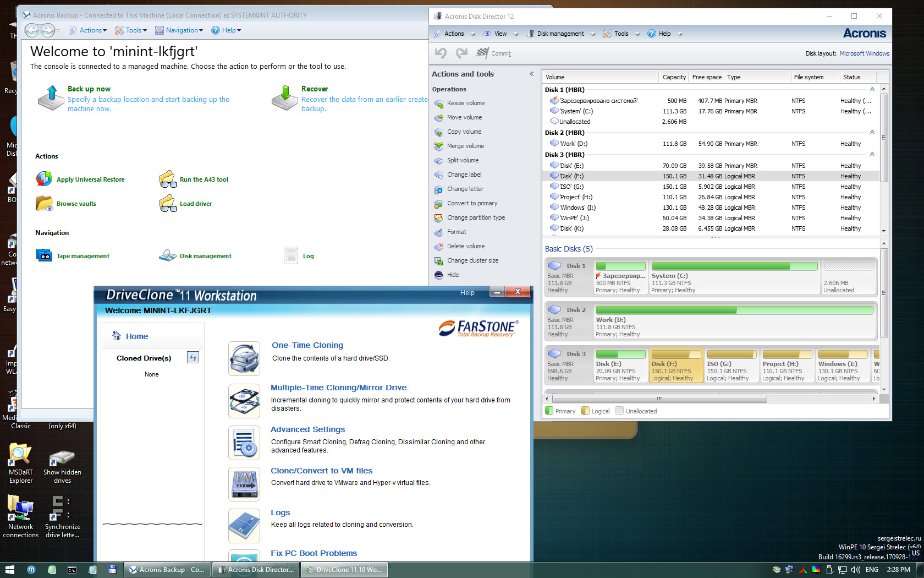This screenshot has width=924, height=578.
Task: Choose Change label operation
Action: tap(464, 175)
